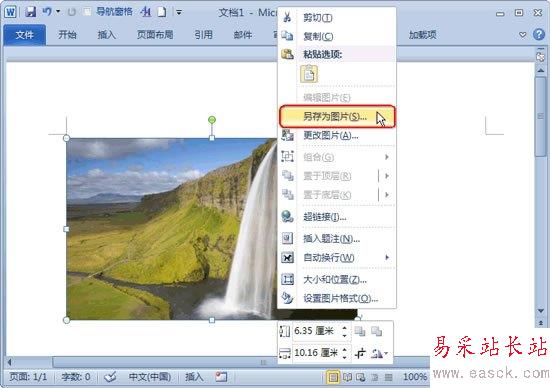
Task: Switch to Print Layout view button
Action: [x=333, y=377]
